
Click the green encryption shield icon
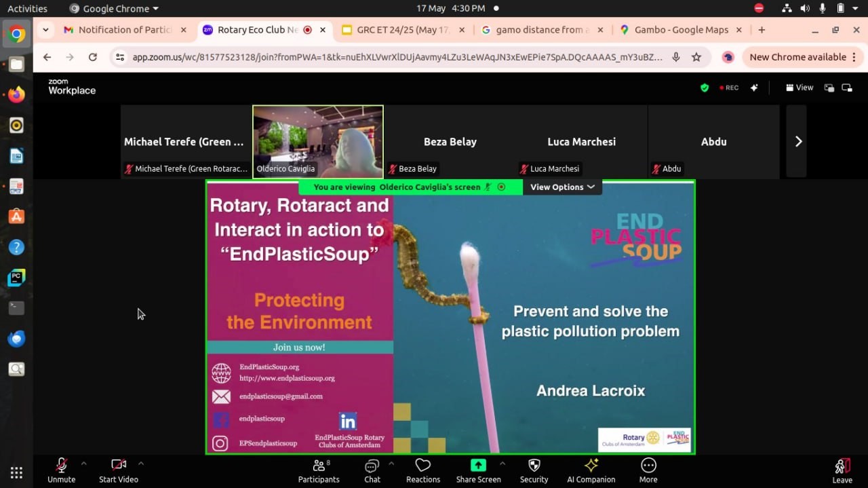(704, 88)
